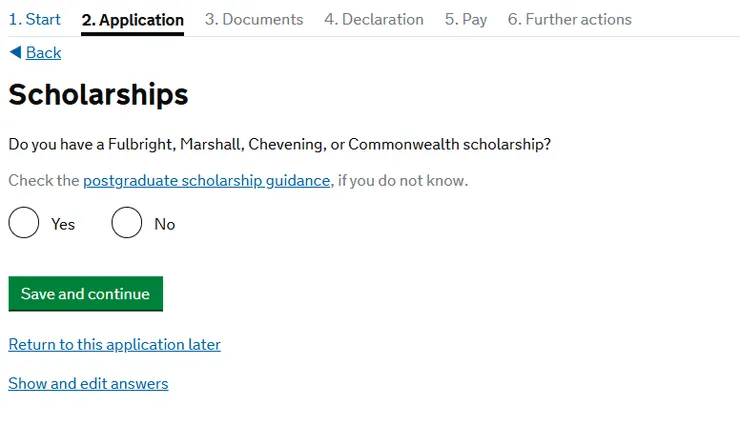Open the postgraduate scholarship guidance link
Screen dimensions: 740x422
[x=206, y=181]
